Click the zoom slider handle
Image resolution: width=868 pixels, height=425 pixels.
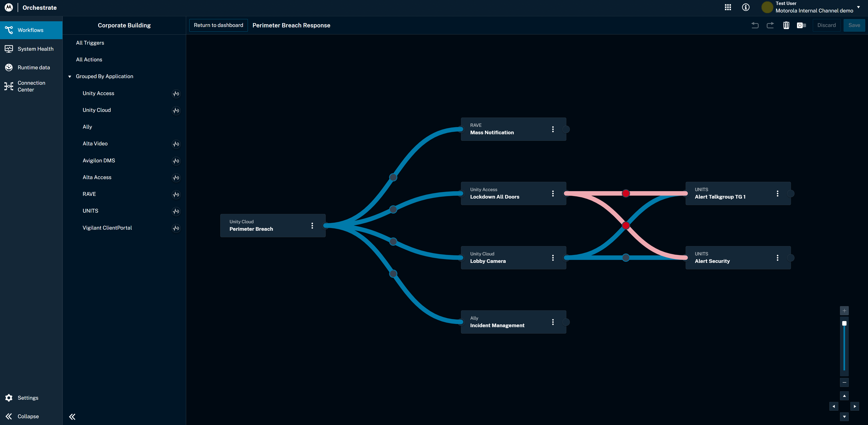pyautogui.click(x=844, y=324)
